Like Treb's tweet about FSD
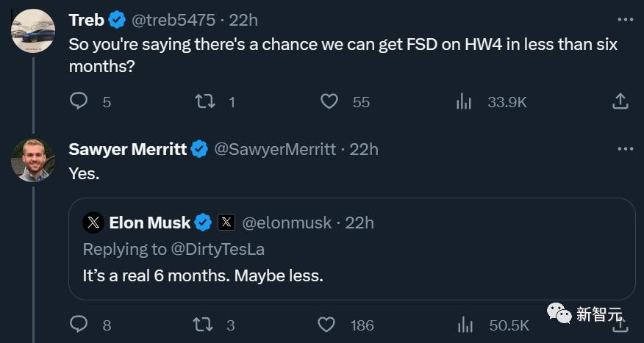 (329, 101)
